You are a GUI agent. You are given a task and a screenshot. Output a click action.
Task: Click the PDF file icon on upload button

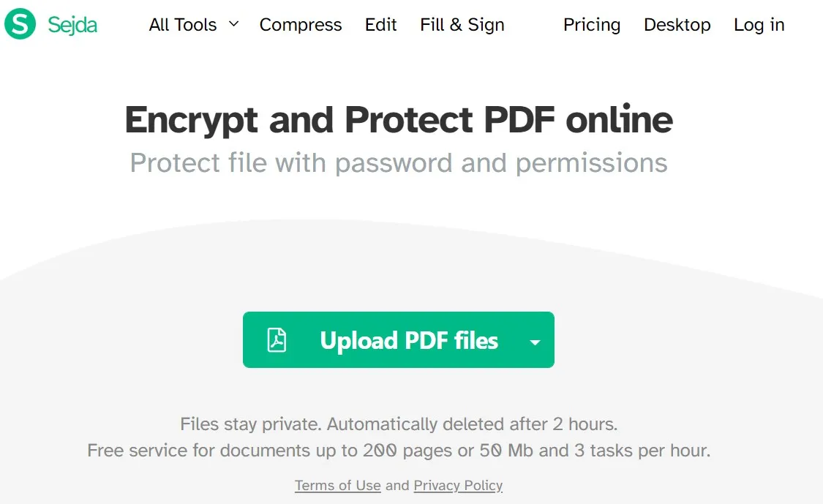277,340
